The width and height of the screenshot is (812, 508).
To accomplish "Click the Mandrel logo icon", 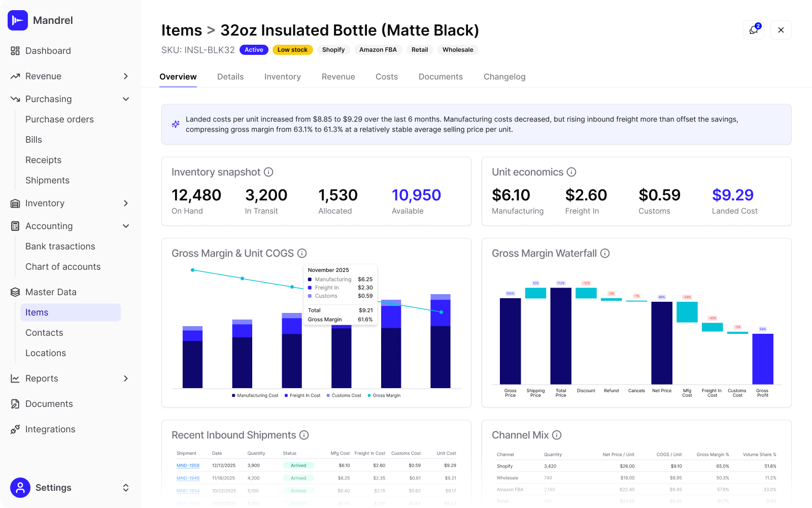I will pyautogui.click(x=18, y=20).
